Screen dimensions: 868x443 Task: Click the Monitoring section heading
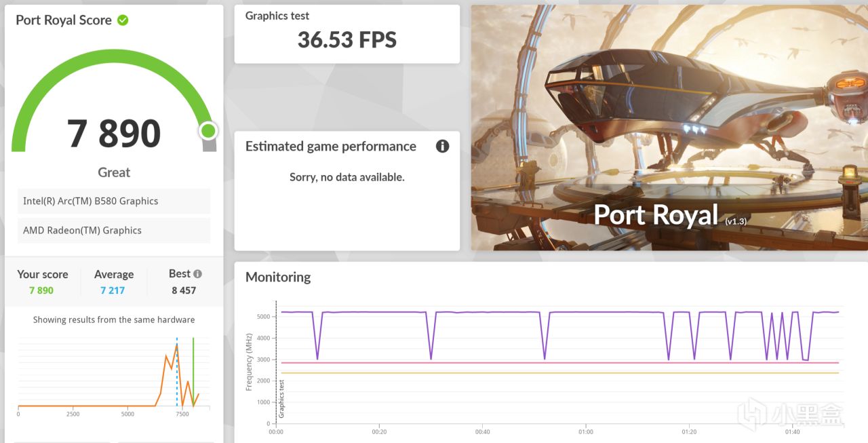click(x=278, y=277)
